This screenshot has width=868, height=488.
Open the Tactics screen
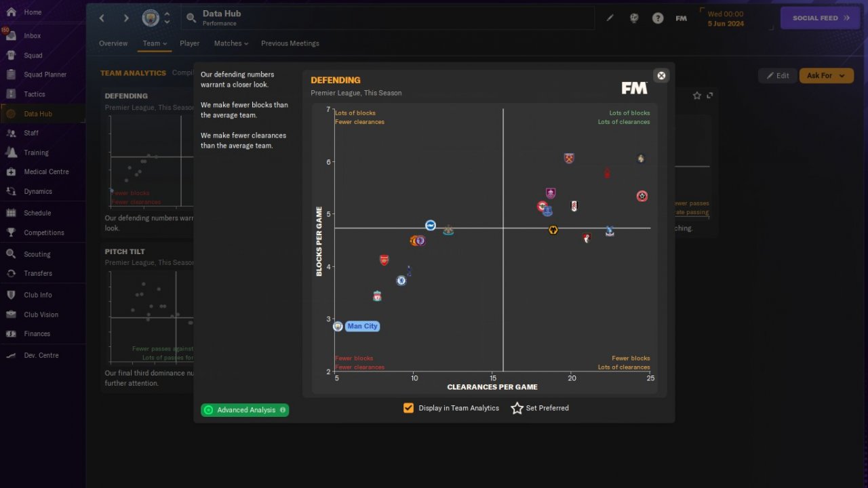click(x=34, y=94)
